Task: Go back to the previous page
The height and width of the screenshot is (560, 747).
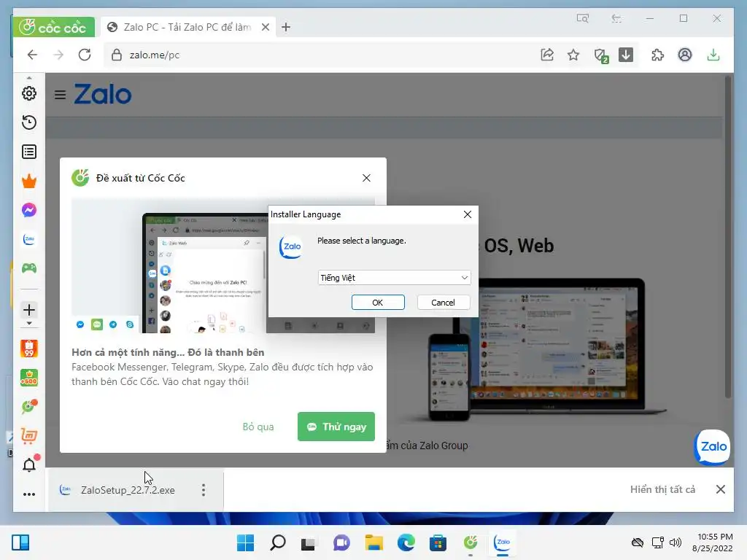Action: click(32, 55)
